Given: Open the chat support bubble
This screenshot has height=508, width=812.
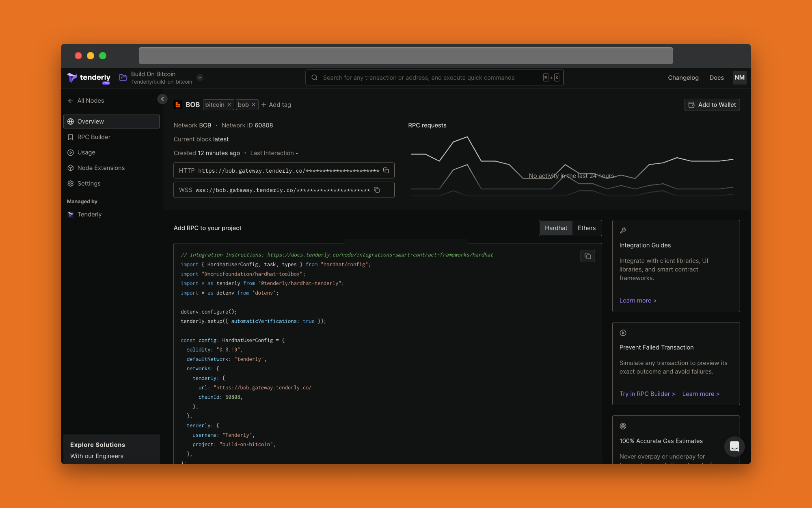Looking at the screenshot, I should tap(734, 446).
